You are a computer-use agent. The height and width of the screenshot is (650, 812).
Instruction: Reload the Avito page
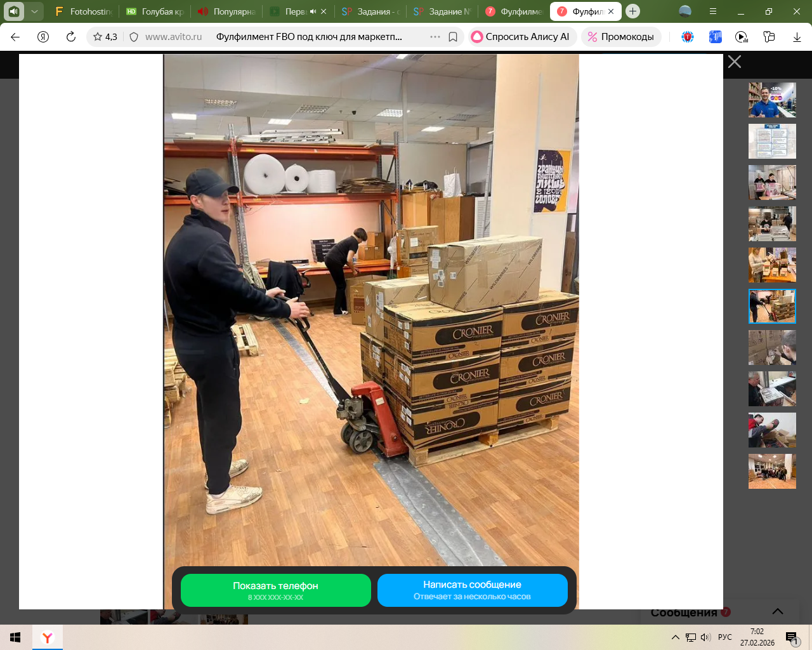[x=71, y=37]
